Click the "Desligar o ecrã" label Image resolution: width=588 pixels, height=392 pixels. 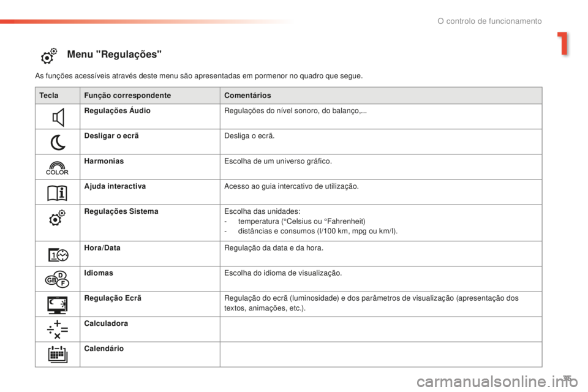[111, 136]
